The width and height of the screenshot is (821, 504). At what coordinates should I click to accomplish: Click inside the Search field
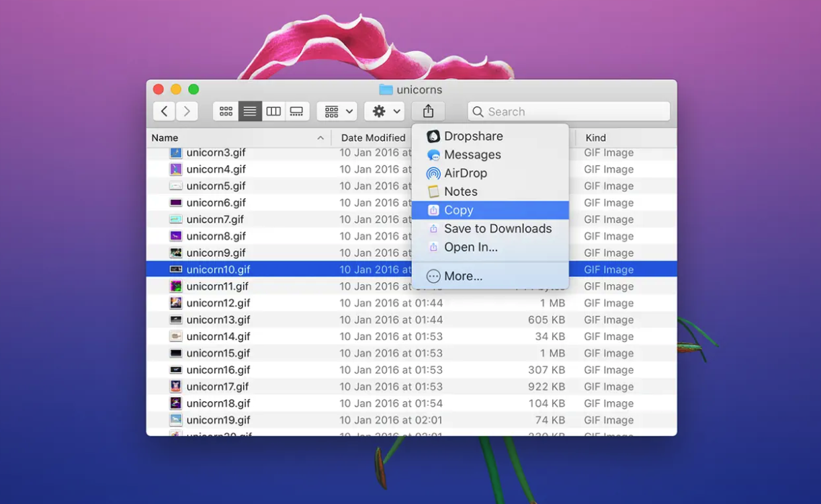574,112
